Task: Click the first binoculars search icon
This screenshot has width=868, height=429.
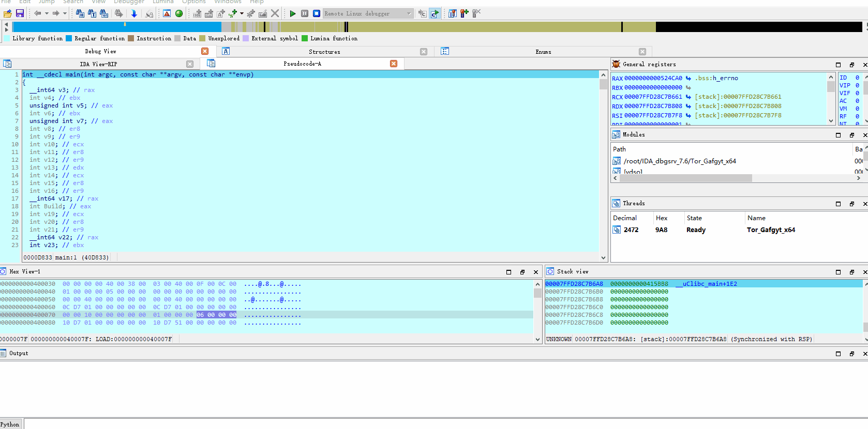Action: 80,13
